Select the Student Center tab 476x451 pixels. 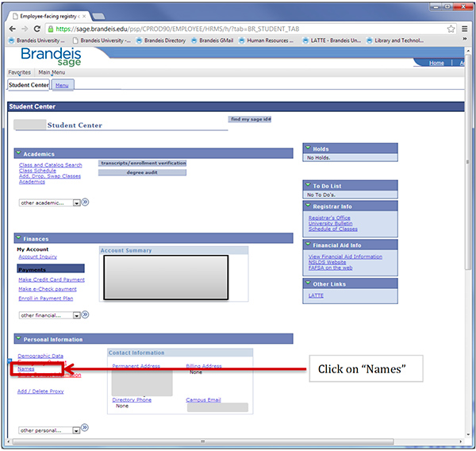click(x=29, y=85)
